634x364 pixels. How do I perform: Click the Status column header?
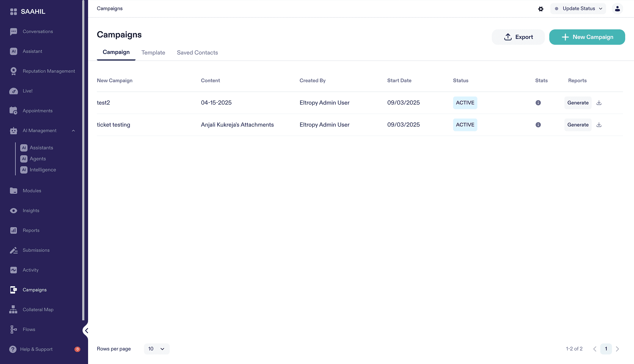pyautogui.click(x=461, y=81)
